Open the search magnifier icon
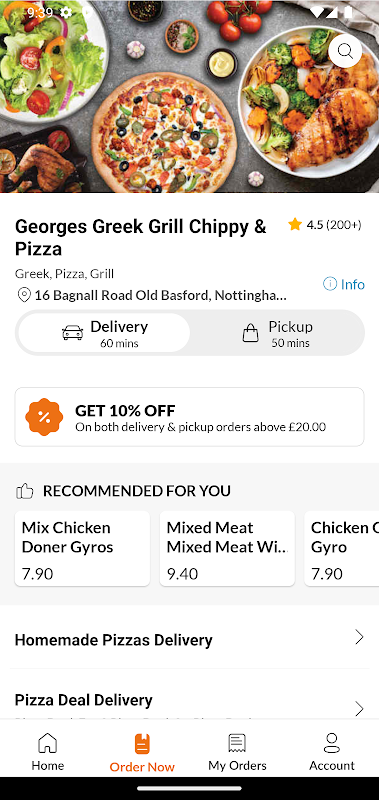Image resolution: width=379 pixels, height=800 pixels. (345, 51)
